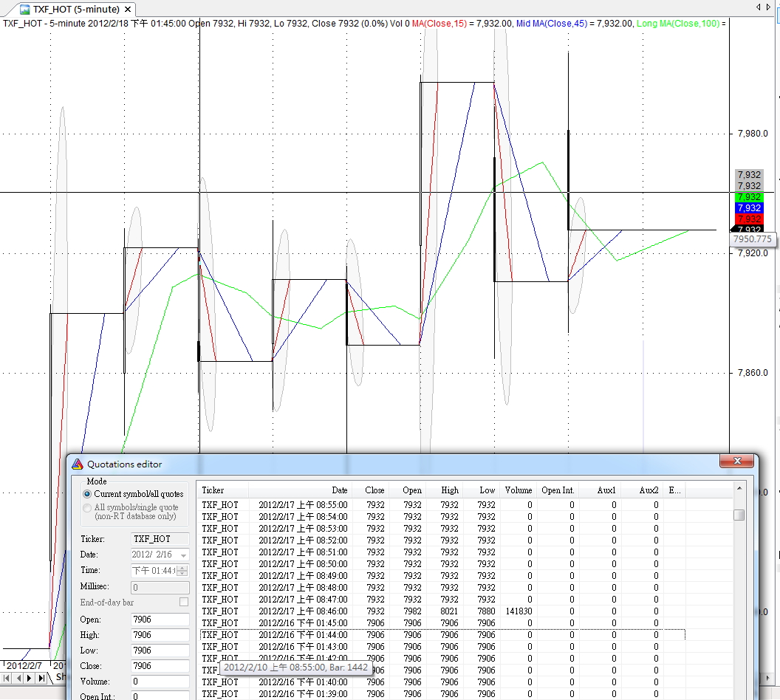Click the 7880 low value cell

(x=486, y=611)
